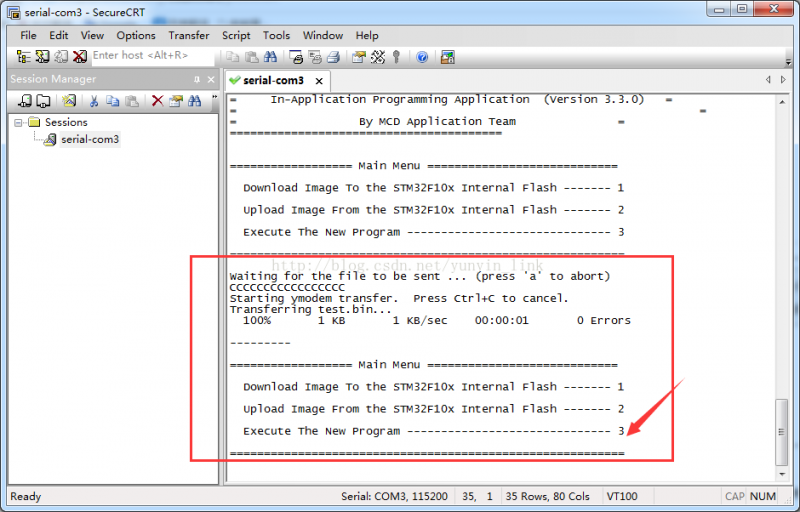The width and height of the screenshot is (800, 512).
Task: Click the SecureCRT title bar app icon
Action: tap(14, 11)
